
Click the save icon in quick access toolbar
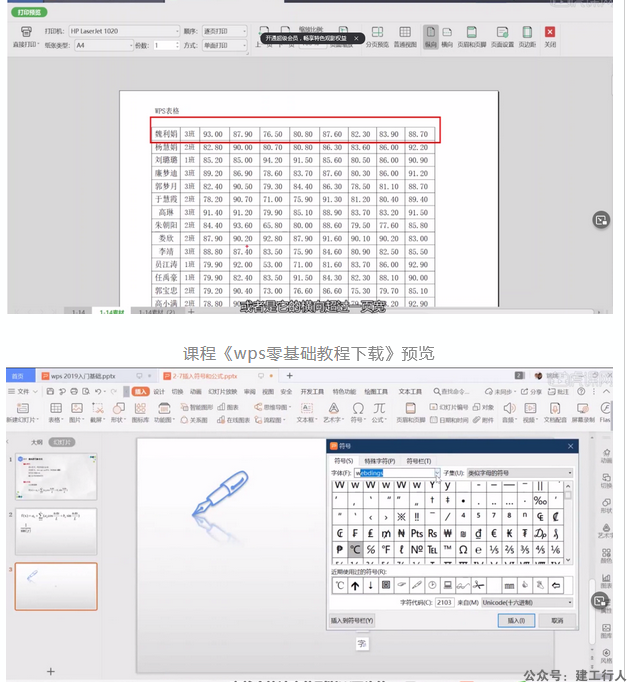50,391
